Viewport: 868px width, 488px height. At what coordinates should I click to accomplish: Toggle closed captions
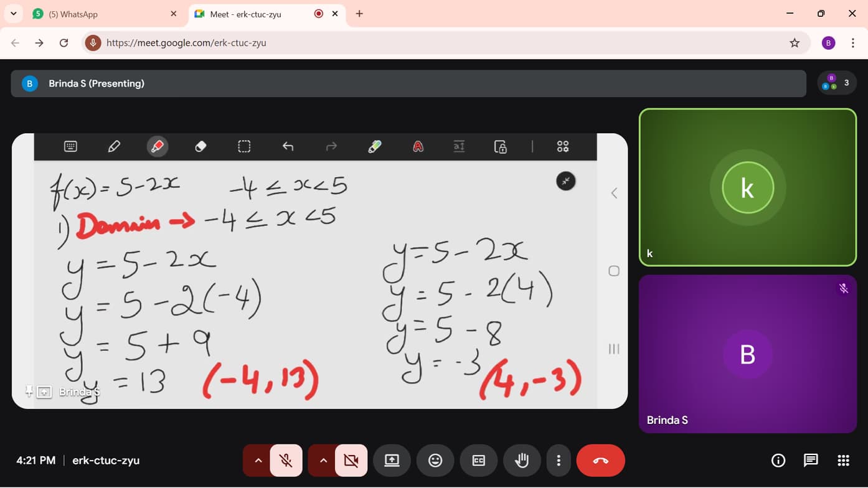coord(478,461)
